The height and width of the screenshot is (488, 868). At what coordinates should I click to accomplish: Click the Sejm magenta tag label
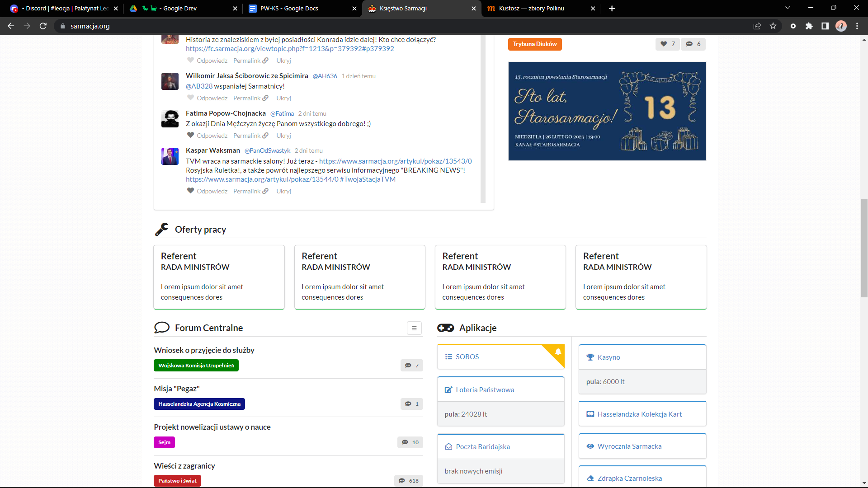pos(164,442)
